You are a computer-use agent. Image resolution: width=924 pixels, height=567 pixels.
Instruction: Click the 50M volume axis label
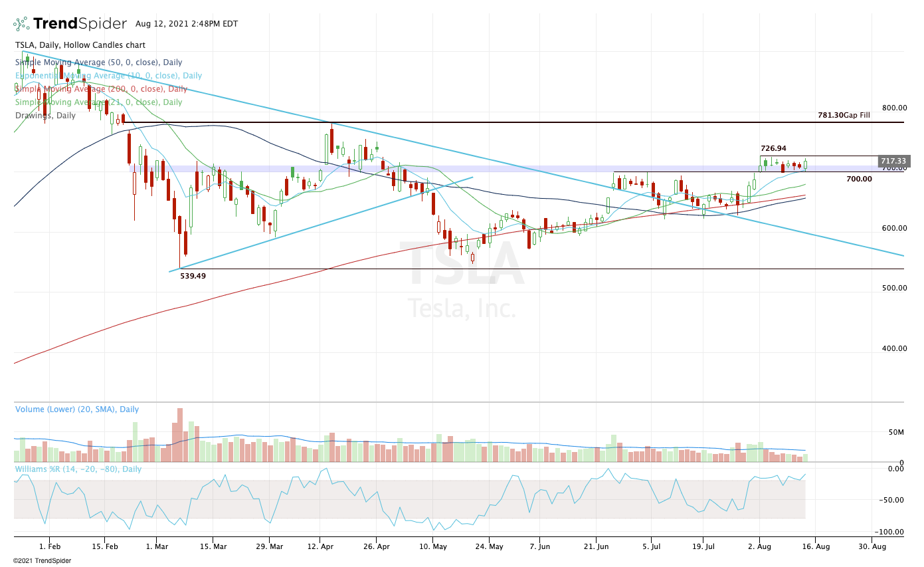[x=897, y=432]
